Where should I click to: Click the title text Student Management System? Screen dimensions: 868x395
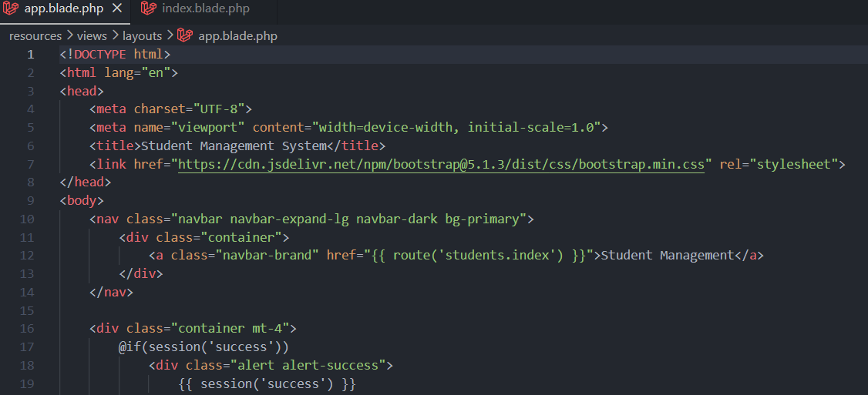[234, 146]
